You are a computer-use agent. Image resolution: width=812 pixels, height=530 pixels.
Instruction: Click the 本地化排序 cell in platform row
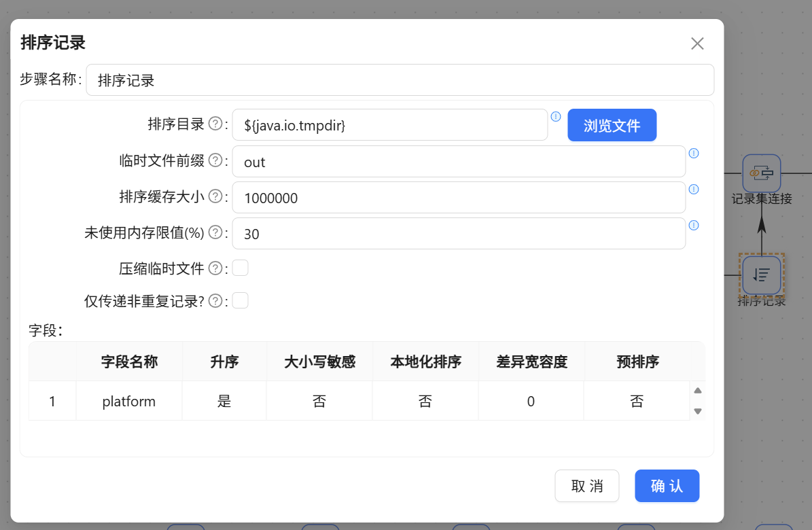[x=425, y=401]
